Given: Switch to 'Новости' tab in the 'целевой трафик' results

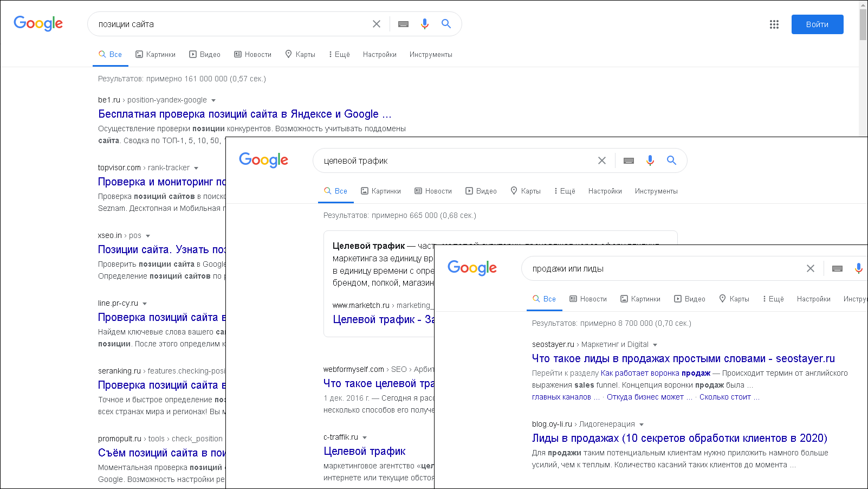Looking at the screenshot, I should (x=433, y=191).
